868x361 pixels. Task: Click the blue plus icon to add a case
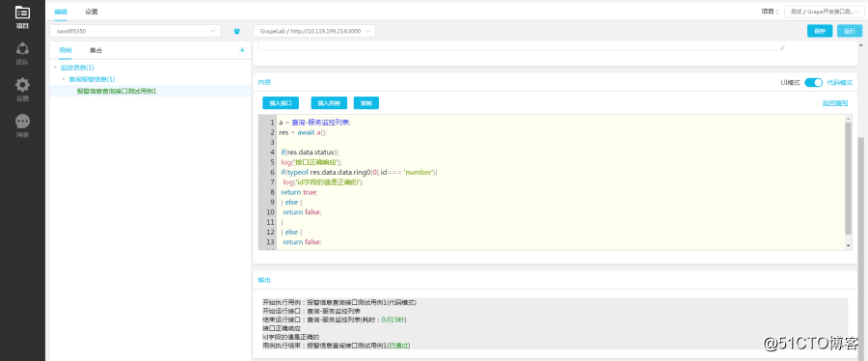[x=242, y=50]
